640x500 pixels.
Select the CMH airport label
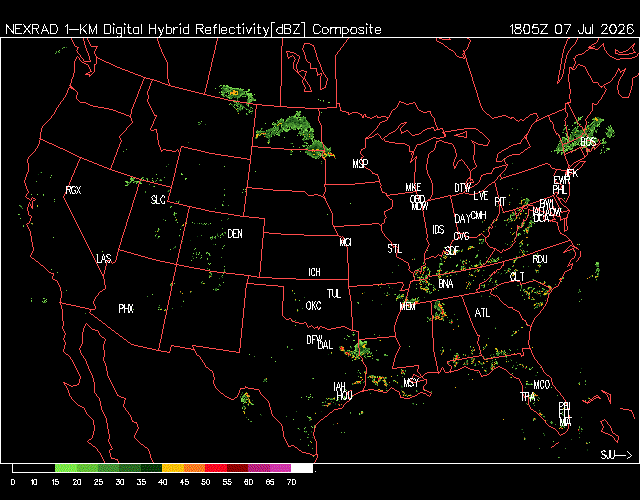478,215
